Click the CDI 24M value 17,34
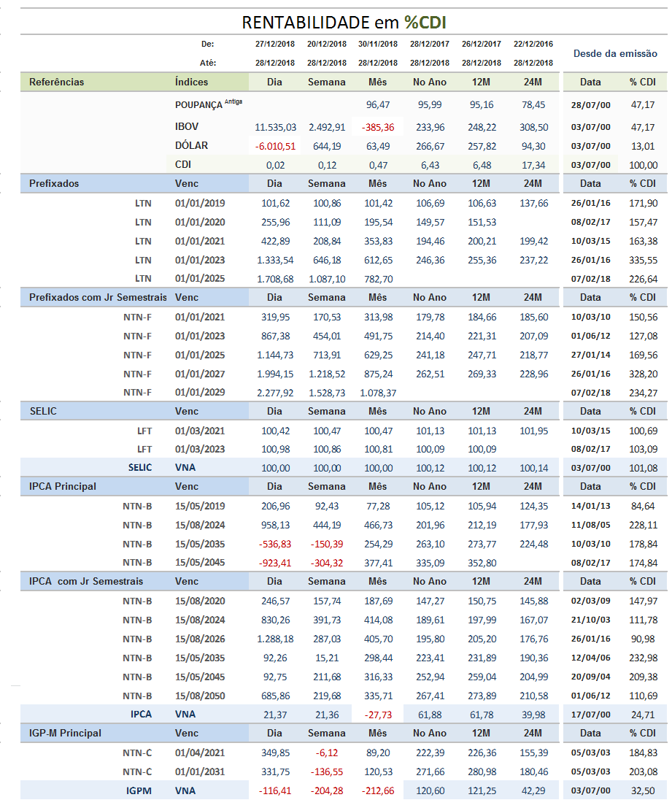The image size is (672, 808). pyautogui.click(x=533, y=166)
